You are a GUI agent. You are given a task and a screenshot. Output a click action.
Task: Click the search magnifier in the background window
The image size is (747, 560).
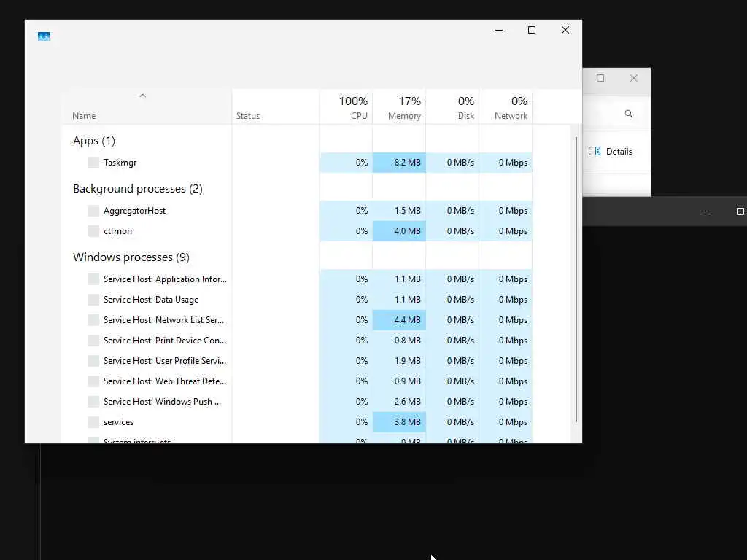click(x=629, y=114)
